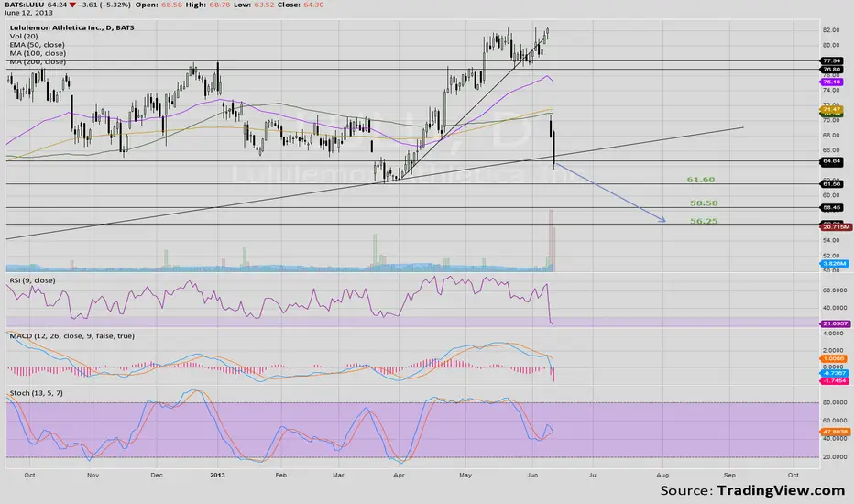Click the 77.94 horizontal line price label
Viewport: 854px width, 504px height.
832,61
